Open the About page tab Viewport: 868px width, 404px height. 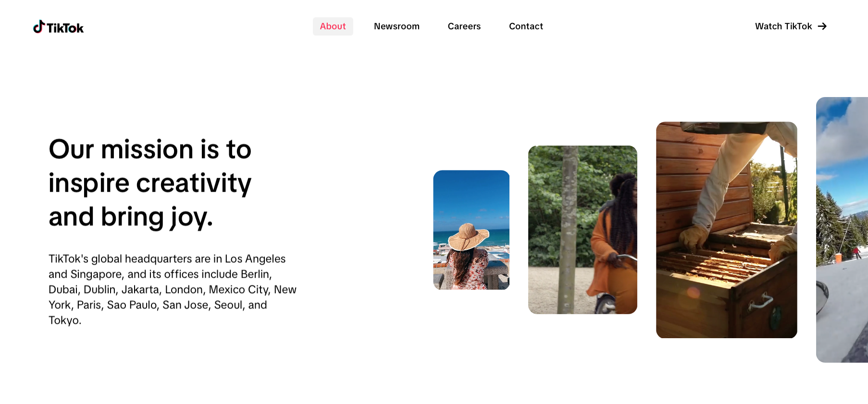333,26
